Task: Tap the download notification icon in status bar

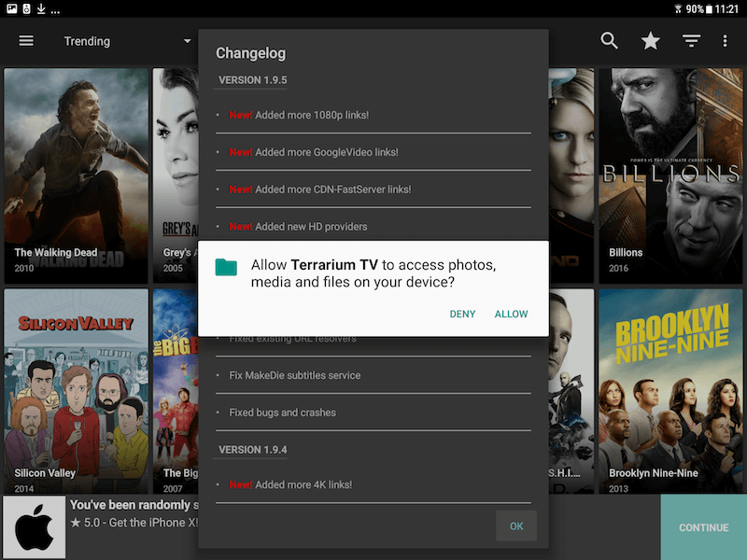Action: click(x=41, y=8)
